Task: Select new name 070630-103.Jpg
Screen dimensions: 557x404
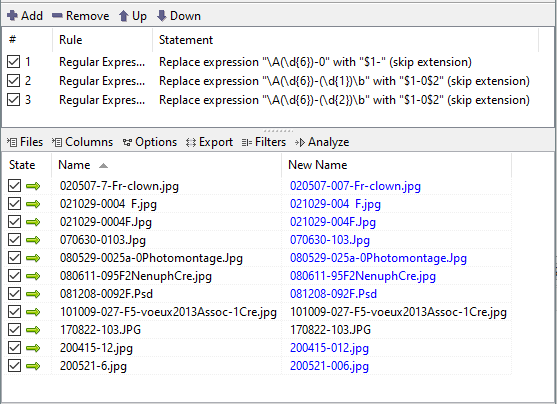Action: point(330,240)
